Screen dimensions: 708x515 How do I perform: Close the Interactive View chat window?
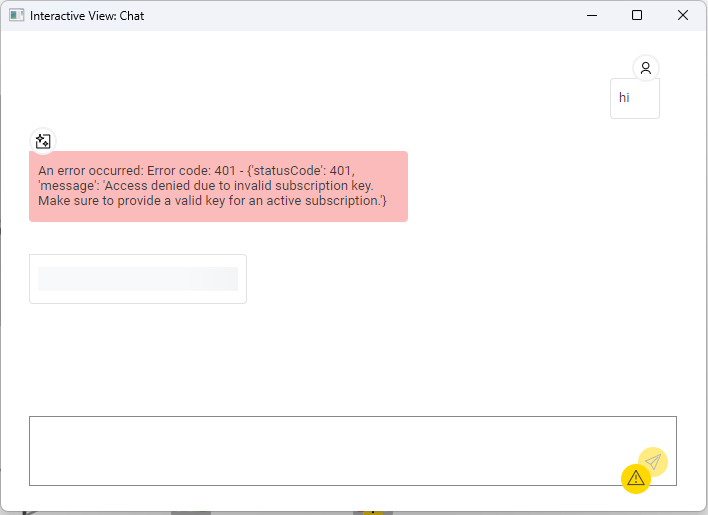(683, 16)
